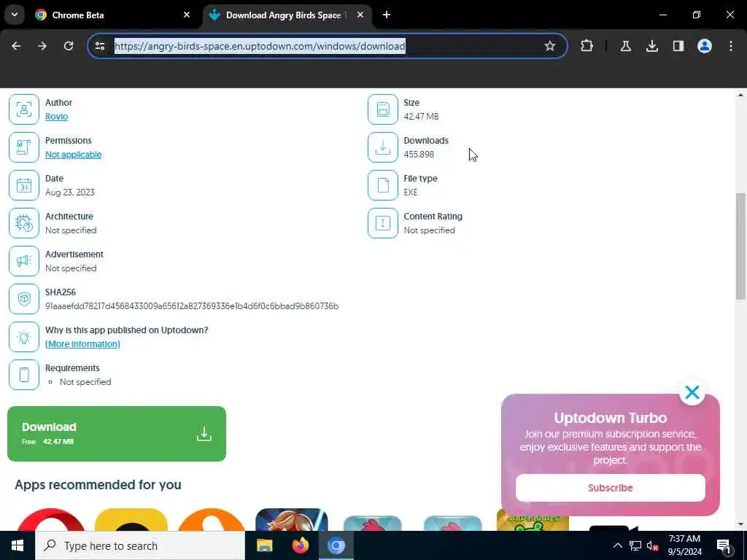
Task: Bookmark this page with the star
Action: coord(550,46)
